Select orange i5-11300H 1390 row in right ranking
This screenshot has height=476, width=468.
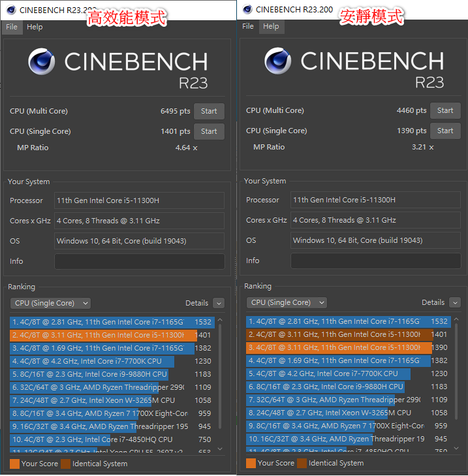click(x=349, y=347)
